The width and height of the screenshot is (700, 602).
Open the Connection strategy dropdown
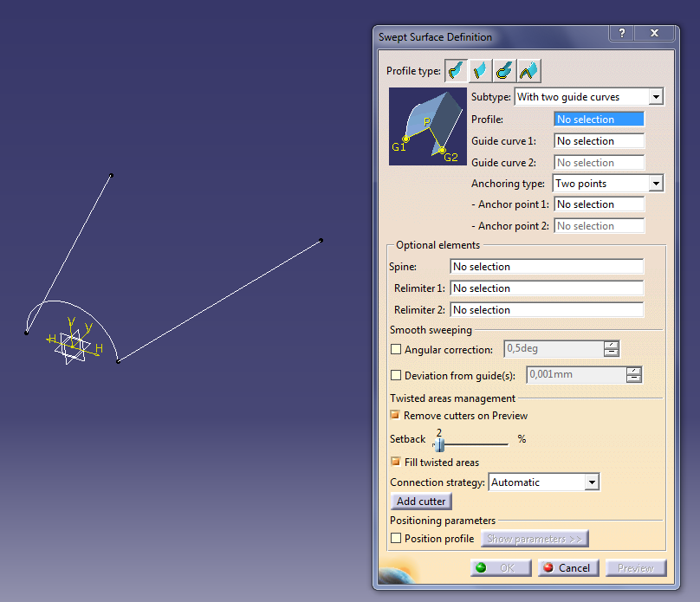(593, 482)
